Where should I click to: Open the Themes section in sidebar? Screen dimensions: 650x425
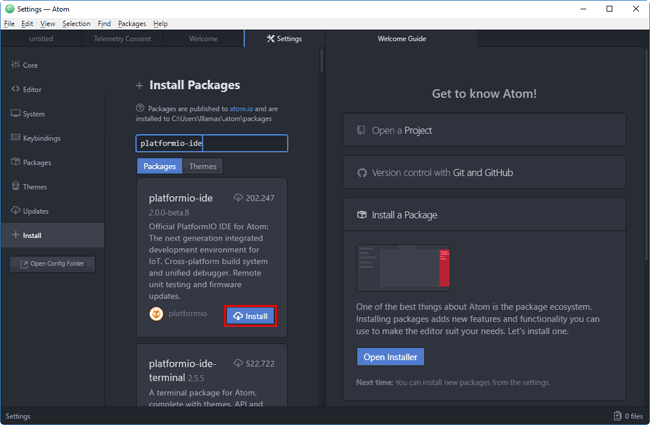tap(52, 187)
